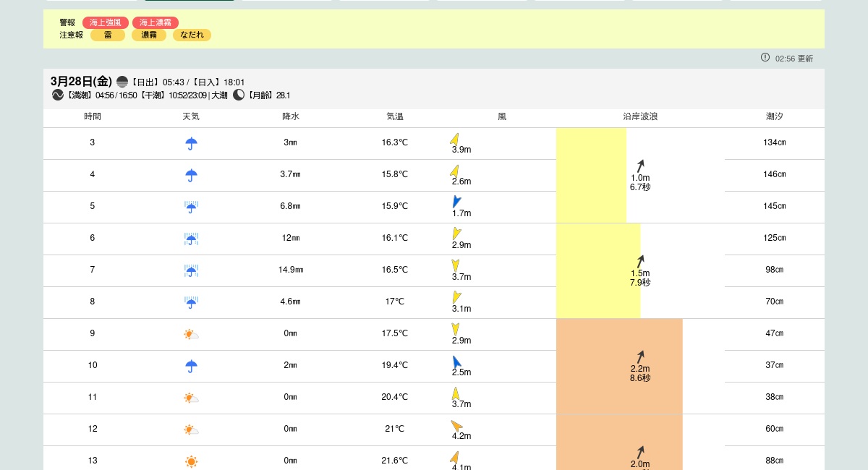This screenshot has width=868, height=470.
Task: Click the tide wave icon next to 満潮
Action: click(x=58, y=95)
